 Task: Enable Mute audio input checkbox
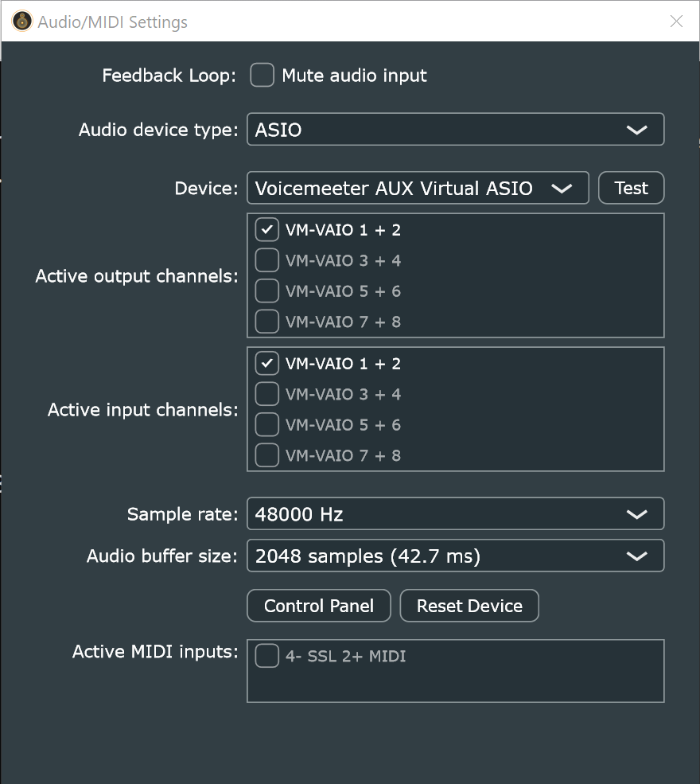262,75
